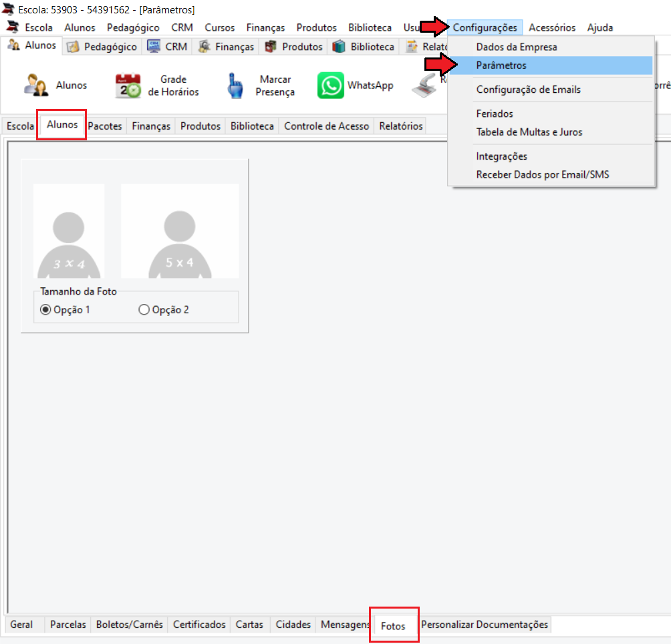Choose Integrações menu item
This screenshot has height=644, width=671.
(x=551, y=156)
